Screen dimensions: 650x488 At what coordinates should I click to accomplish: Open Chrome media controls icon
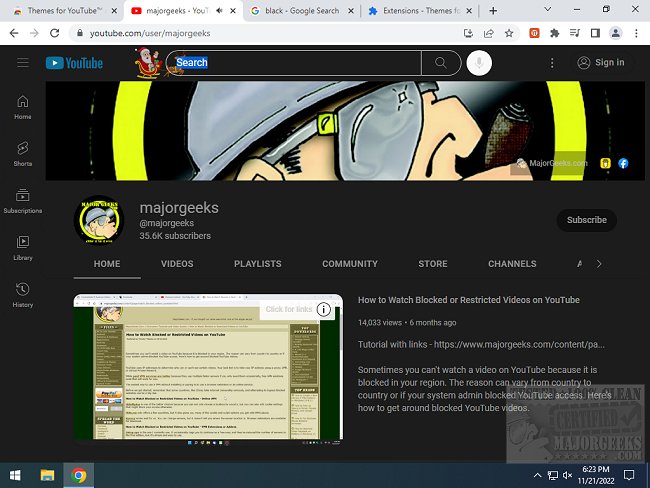[x=575, y=33]
